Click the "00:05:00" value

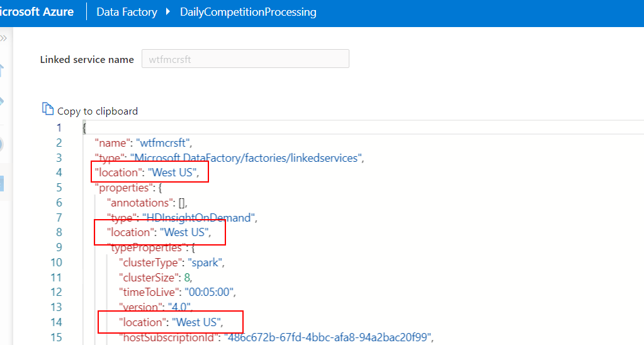[210, 292]
